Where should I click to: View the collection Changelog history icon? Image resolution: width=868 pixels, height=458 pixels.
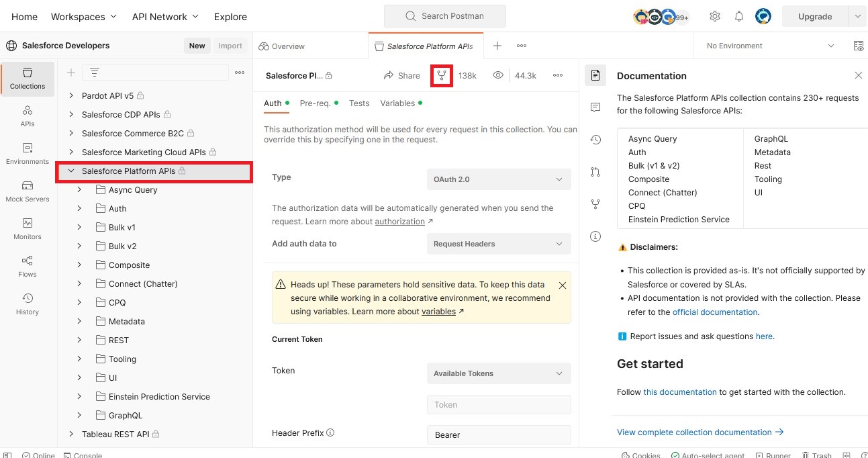pyautogui.click(x=595, y=139)
